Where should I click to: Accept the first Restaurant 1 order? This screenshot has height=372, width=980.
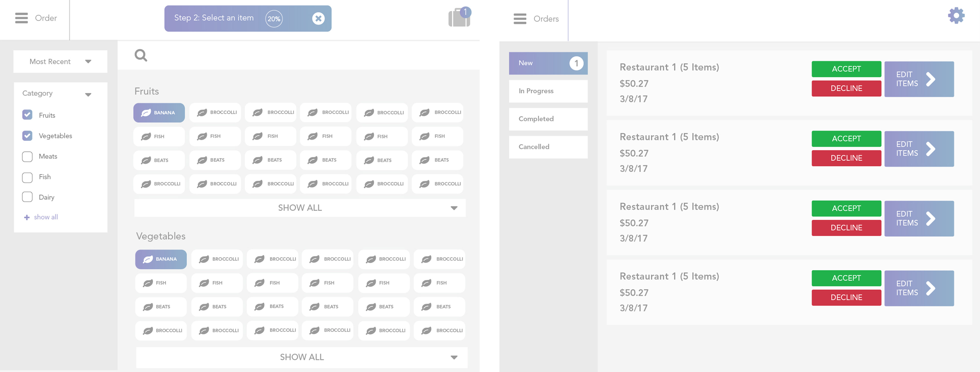point(846,69)
